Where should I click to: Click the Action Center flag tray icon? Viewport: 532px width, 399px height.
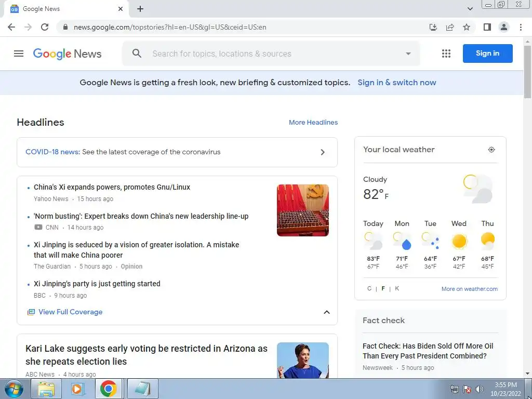(x=467, y=389)
